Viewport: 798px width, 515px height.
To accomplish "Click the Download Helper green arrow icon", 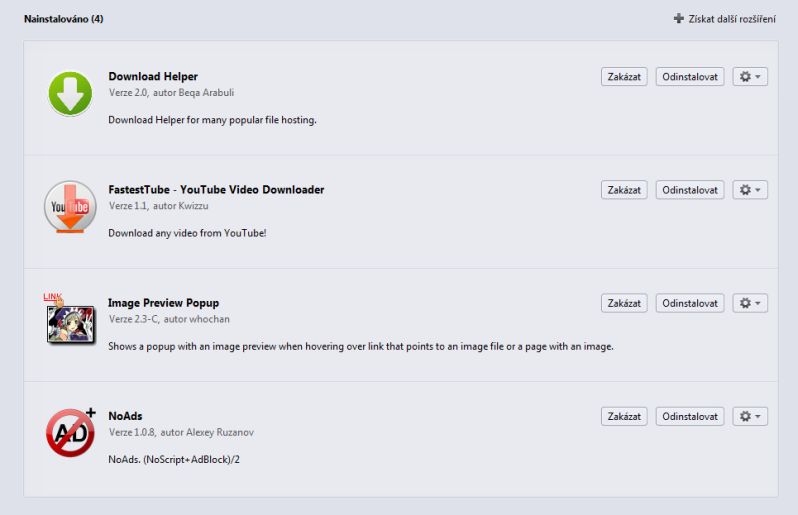I will pos(70,94).
